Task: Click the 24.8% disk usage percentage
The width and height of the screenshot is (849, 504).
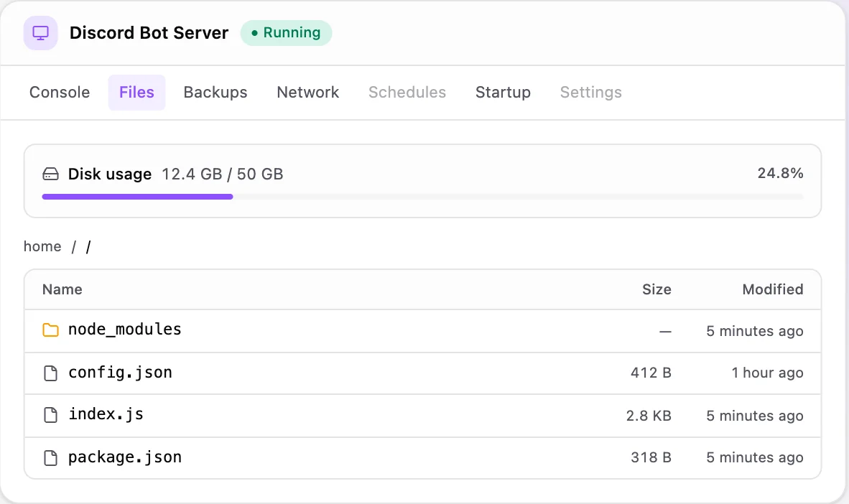Action: coord(780,173)
